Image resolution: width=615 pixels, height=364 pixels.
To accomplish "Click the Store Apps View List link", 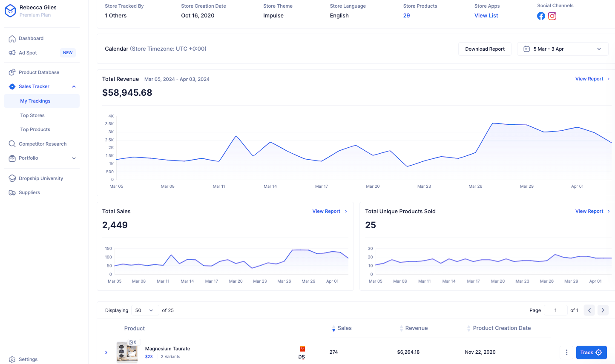I will (486, 16).
